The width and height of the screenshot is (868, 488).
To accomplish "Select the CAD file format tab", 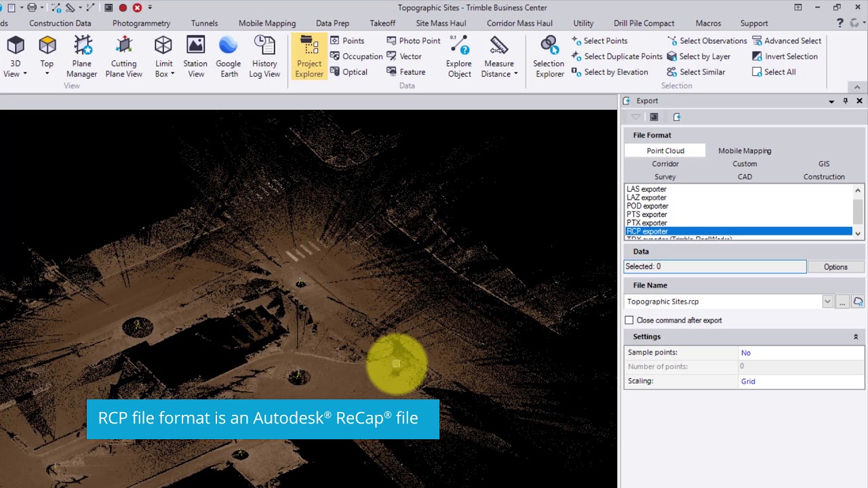I will coord(745,177).
